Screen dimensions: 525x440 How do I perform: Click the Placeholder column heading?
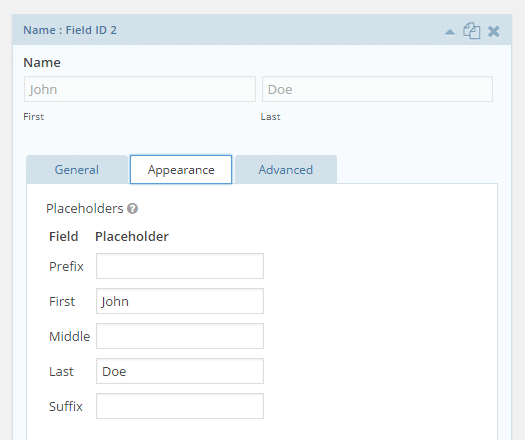coord(132,236)
